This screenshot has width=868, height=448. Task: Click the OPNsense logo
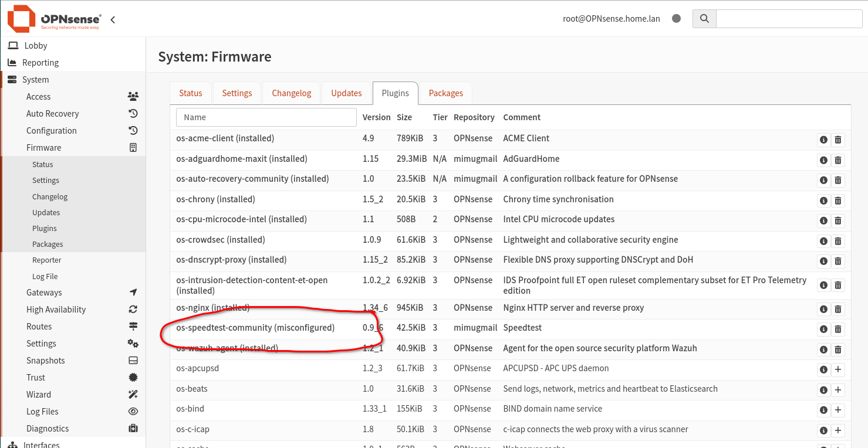54,19
